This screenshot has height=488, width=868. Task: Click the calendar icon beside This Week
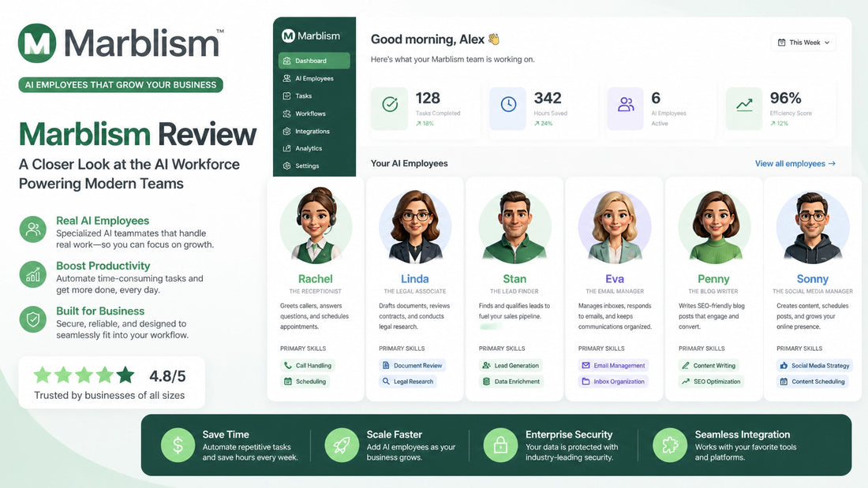point(782,43)
